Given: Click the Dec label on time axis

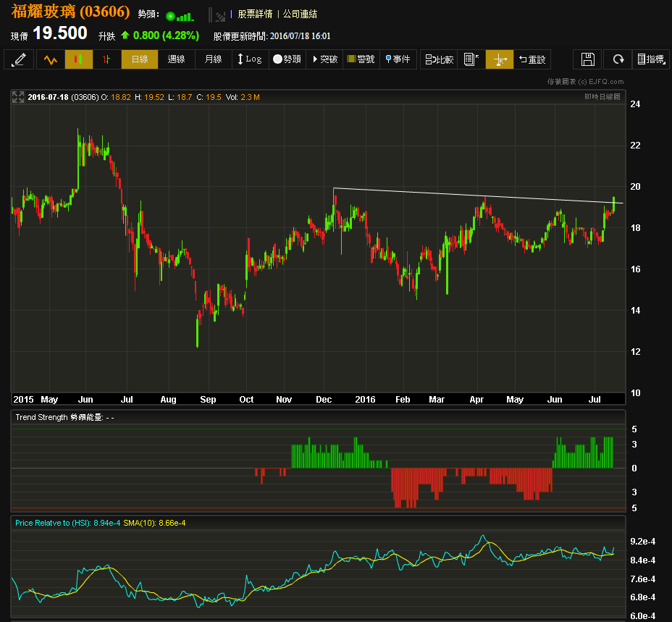Looking at the screenshot, I should click(x=324, y=400).
